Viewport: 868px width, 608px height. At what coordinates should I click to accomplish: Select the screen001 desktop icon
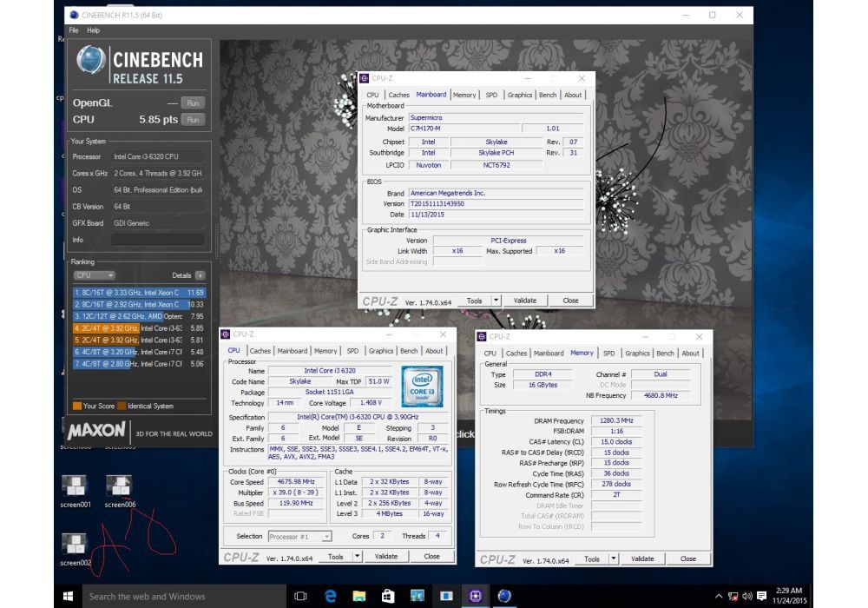pyautogui.click(x=75, y=492)
